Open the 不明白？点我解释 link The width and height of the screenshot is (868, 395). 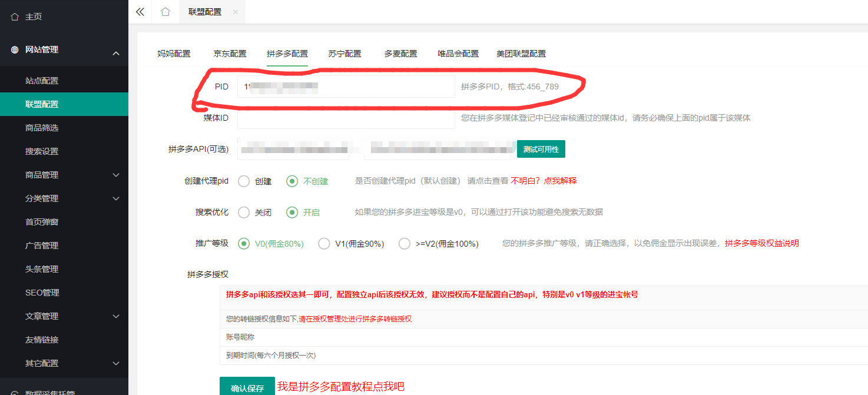(544, 181)
